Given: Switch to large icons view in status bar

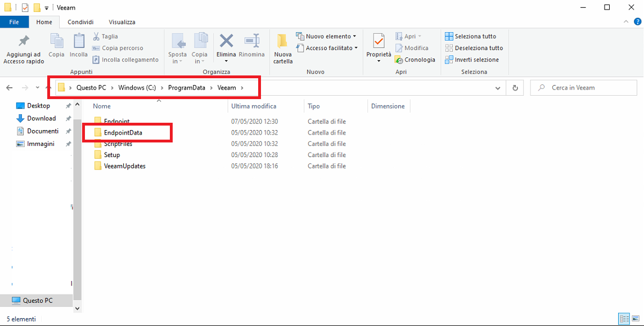Looking at the screenshot, I should 636,319.
